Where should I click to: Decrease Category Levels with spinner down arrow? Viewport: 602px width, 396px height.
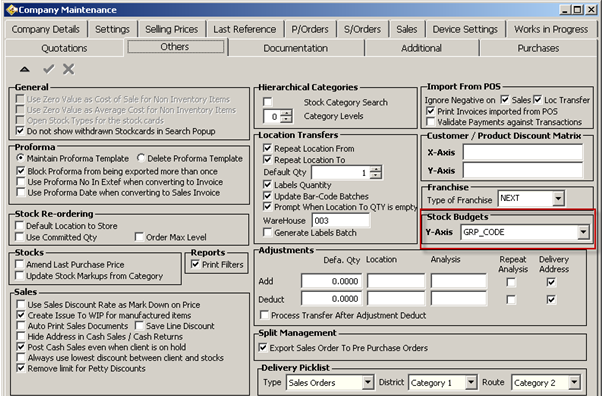pyautogui.click(x=286, y=119)
